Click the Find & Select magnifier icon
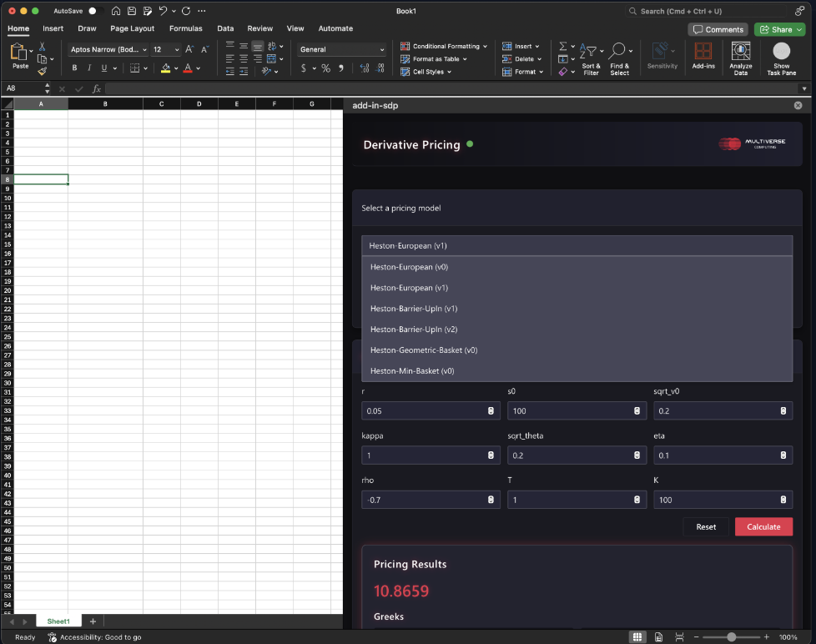The image size is (816, 644). click(x=618, y=52)
